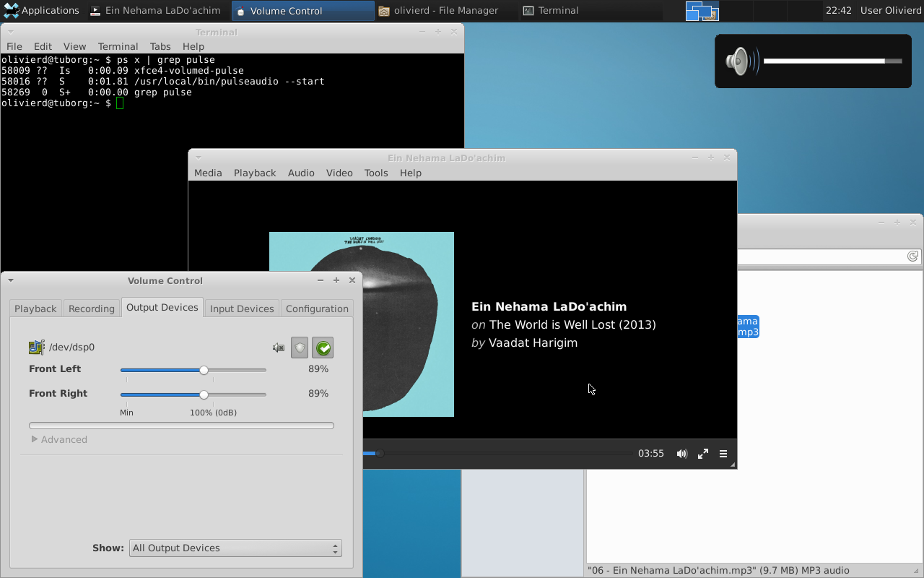924x578 pixels.
Task: Click the 22:42 clock in the panel
Action: (839, 11)
